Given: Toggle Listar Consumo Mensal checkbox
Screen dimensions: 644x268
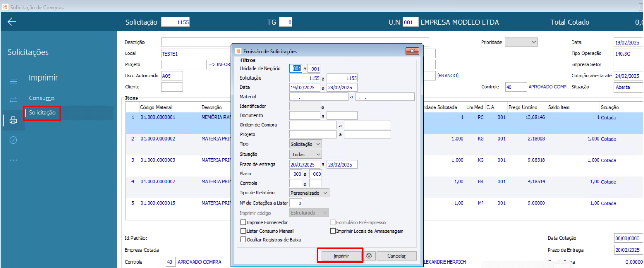Looking at the screenshot, I should click(x=243, y=231).
